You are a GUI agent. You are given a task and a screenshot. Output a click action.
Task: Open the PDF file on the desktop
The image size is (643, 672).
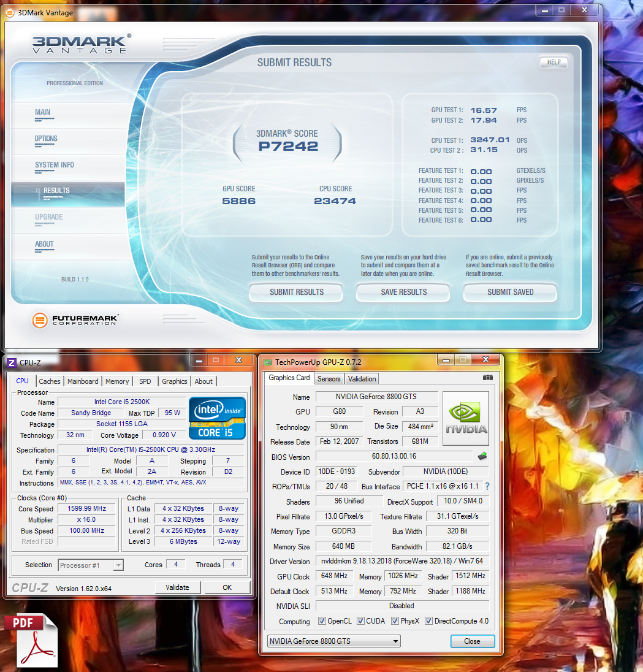coord(31,641)
